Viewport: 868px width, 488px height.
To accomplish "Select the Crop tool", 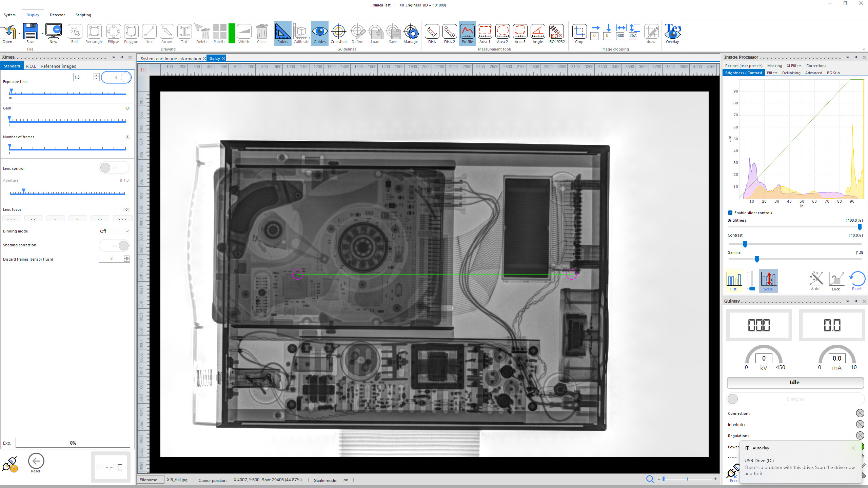I will pos(579,33).
